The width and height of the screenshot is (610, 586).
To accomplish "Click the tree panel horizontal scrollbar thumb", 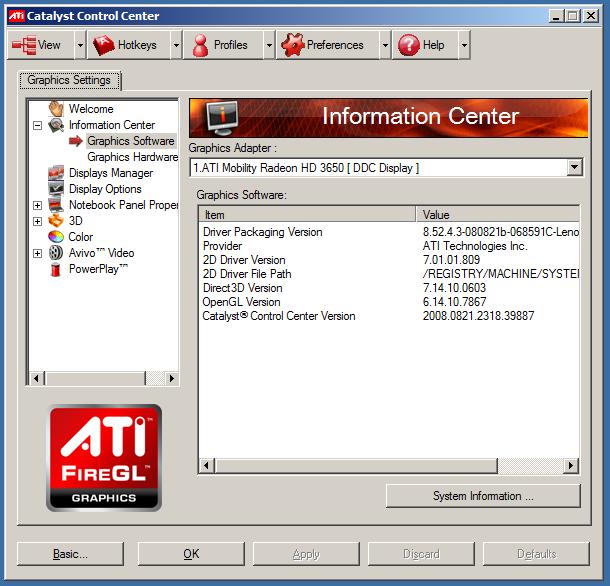I will point(95,378).
